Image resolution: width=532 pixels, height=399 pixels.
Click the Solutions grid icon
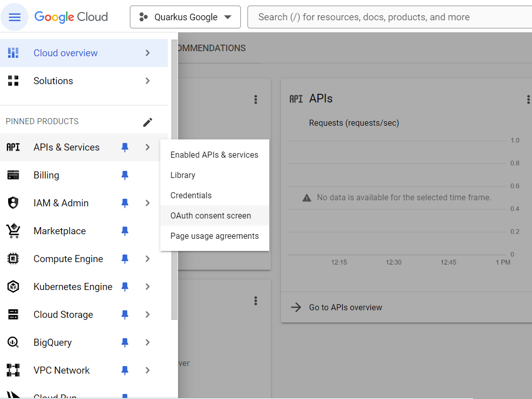point(13,81)
